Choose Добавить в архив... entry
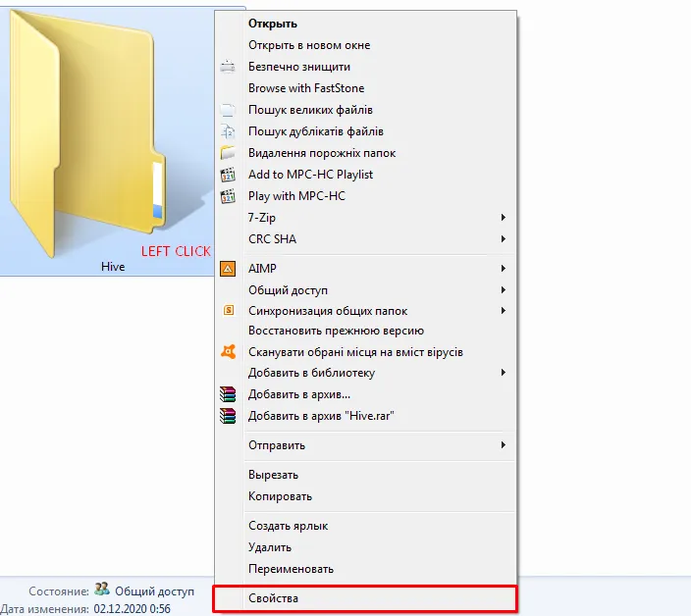 click(365, 394)
